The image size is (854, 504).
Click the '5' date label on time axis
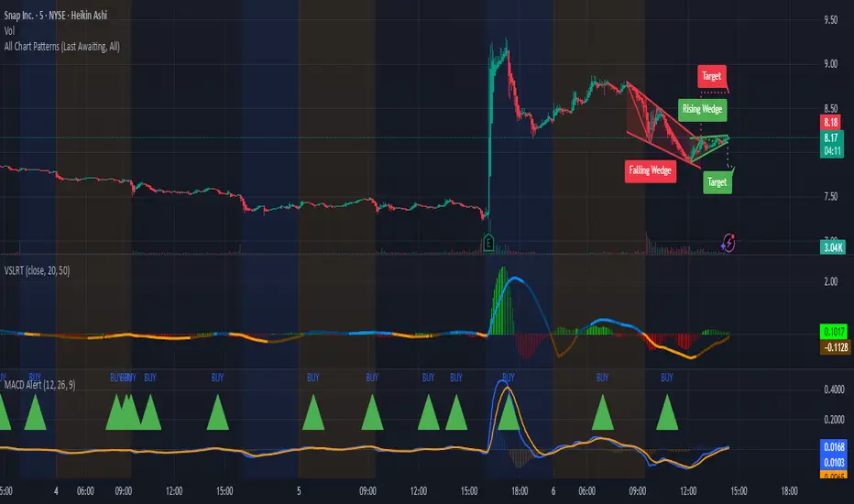[299, 491]
